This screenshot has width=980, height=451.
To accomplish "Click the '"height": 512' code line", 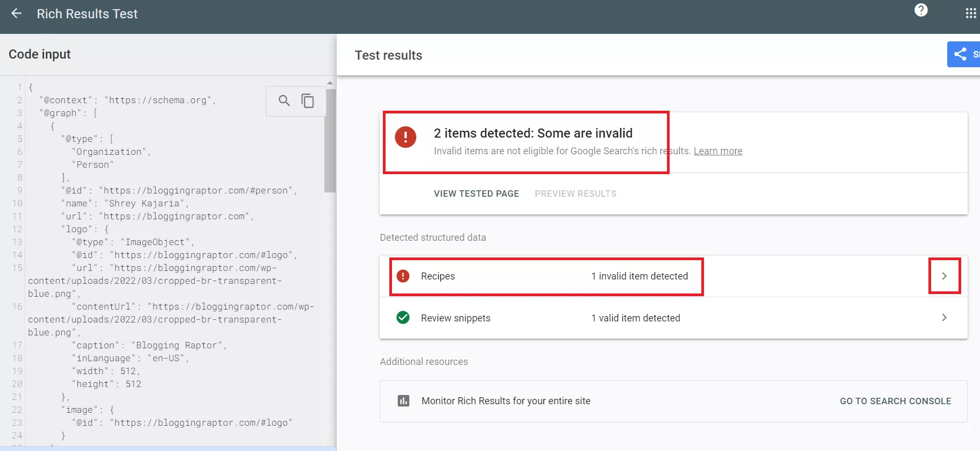I will pos(106,384).
